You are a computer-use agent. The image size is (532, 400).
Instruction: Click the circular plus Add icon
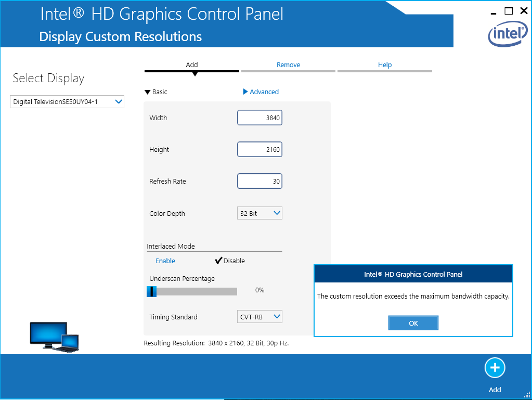coord(495,368)
